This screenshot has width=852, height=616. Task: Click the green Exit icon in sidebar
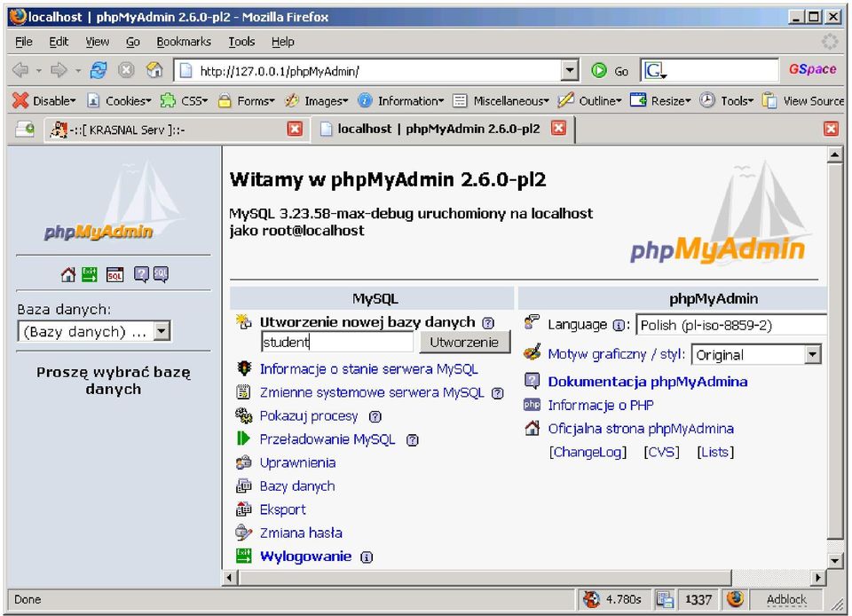[90, 275]
